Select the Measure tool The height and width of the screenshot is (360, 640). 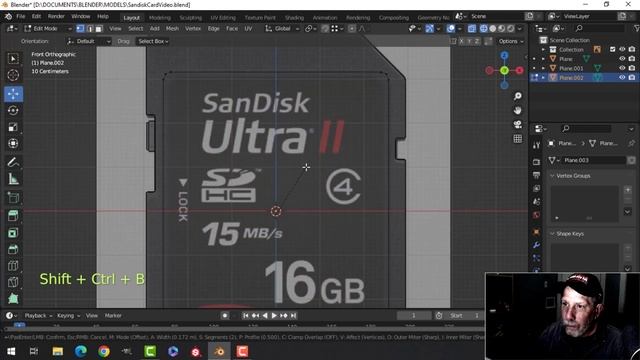[x=13, y=179]
